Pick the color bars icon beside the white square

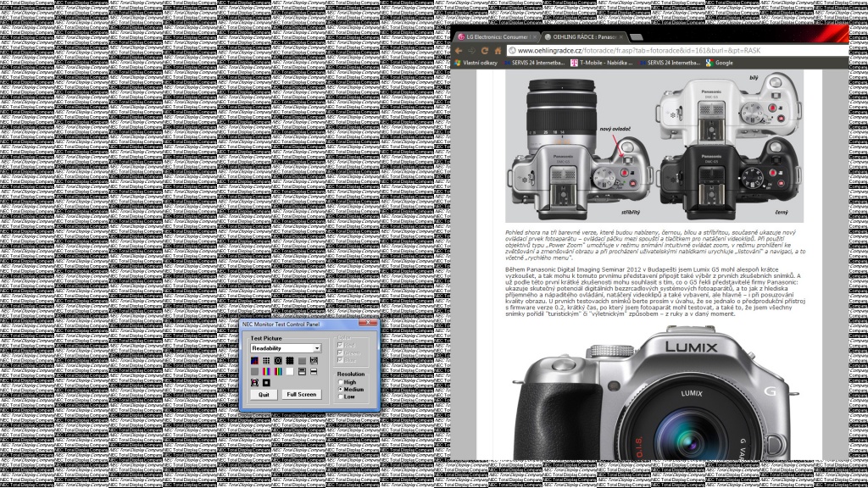coord(278,372)
